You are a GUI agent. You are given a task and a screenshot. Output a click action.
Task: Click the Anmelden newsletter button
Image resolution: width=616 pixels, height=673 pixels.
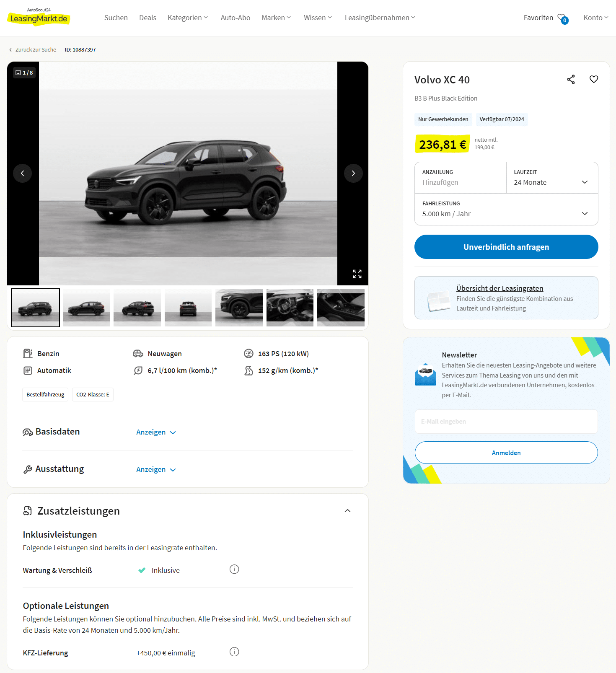506,453
